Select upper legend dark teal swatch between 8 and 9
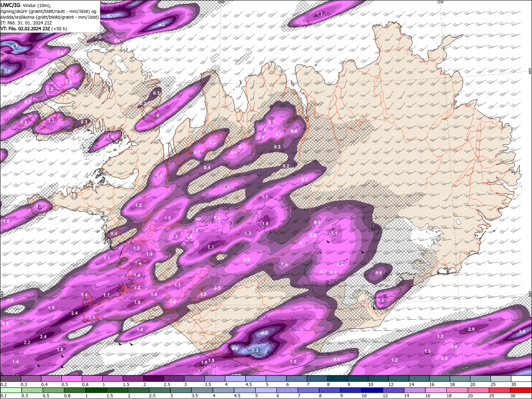 click(x=337, y=379)
